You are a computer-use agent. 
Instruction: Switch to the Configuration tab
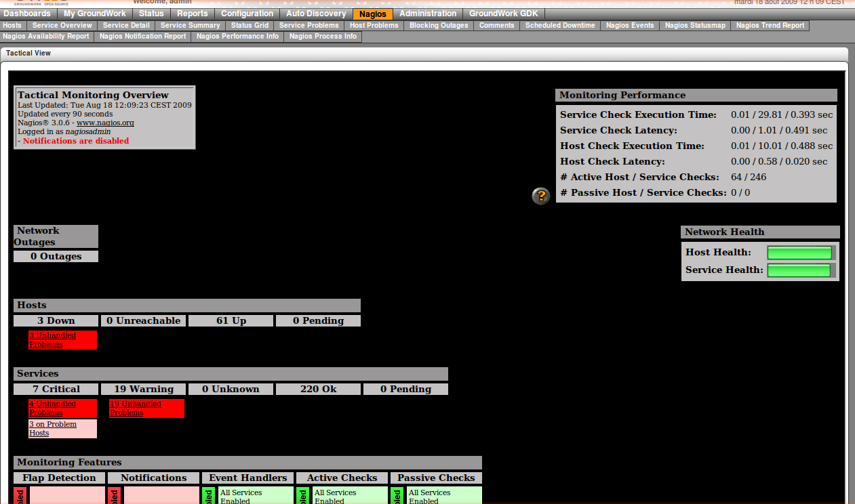247,14
